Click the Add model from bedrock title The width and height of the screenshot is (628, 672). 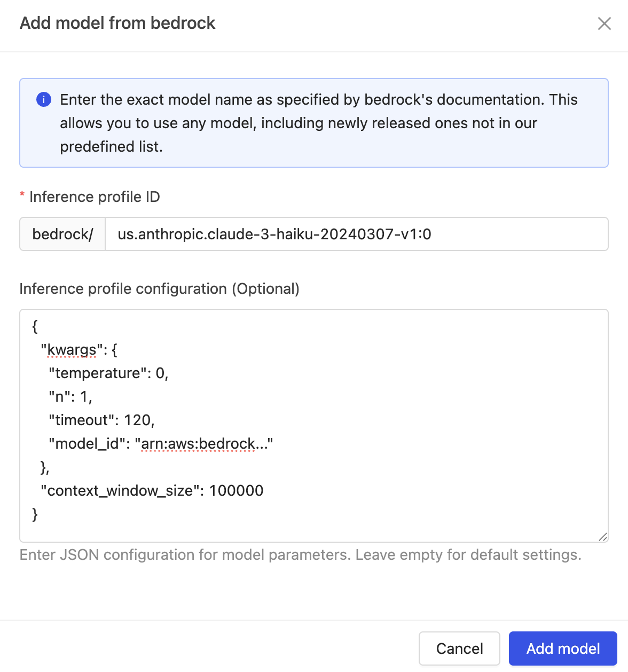(x=117, y=24)
